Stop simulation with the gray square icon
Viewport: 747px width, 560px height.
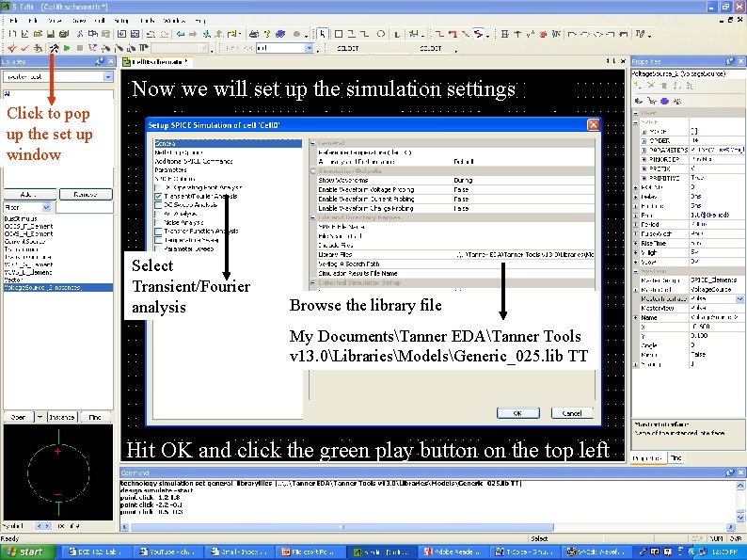tap(80, 48)
